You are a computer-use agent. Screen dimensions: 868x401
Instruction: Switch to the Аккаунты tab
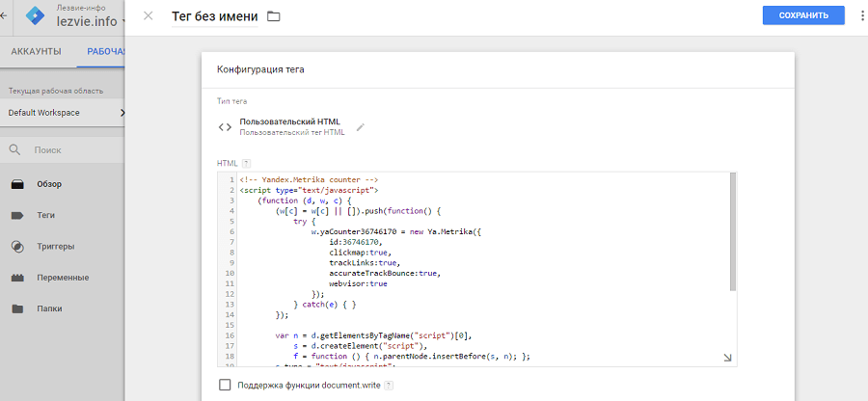[x=36, y=51]
